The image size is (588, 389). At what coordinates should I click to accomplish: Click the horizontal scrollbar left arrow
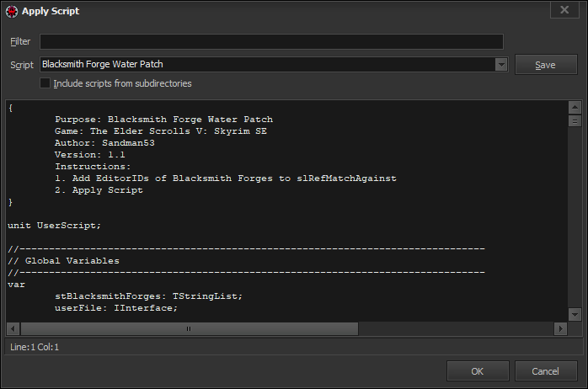13,329
